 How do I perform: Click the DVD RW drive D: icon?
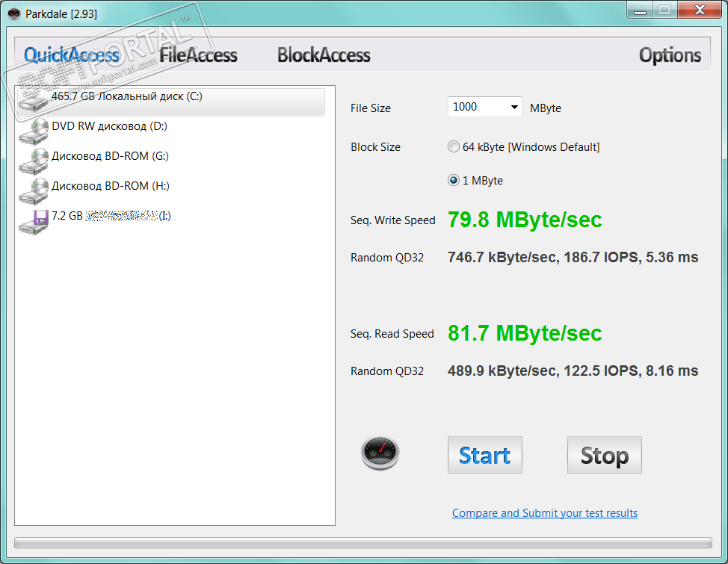[34, 131]
